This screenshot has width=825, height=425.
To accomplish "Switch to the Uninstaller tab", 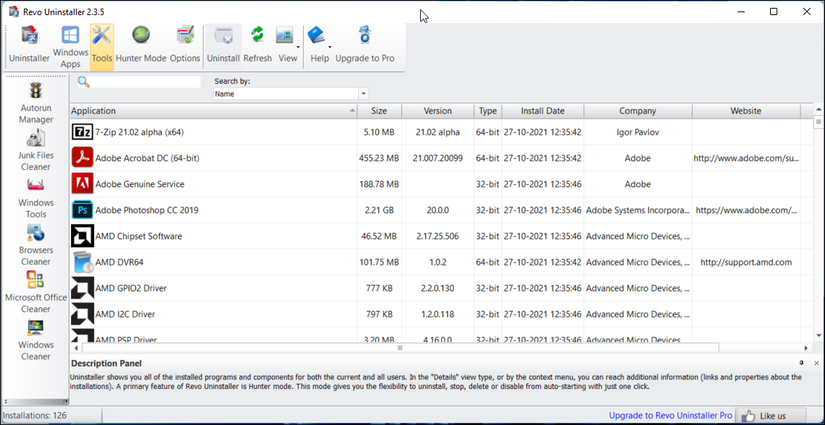I will 30,46.
